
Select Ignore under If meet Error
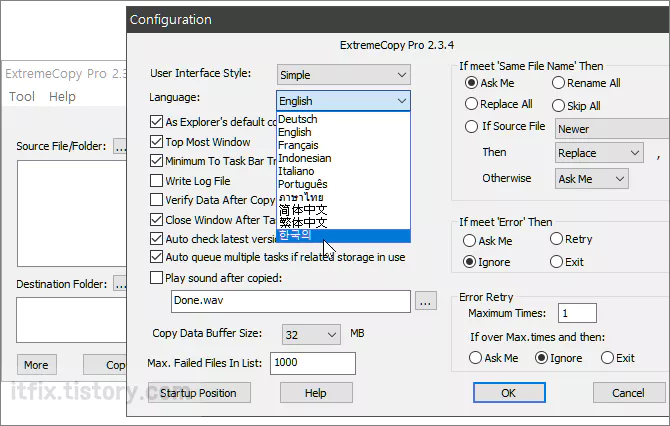click(469, 262)
